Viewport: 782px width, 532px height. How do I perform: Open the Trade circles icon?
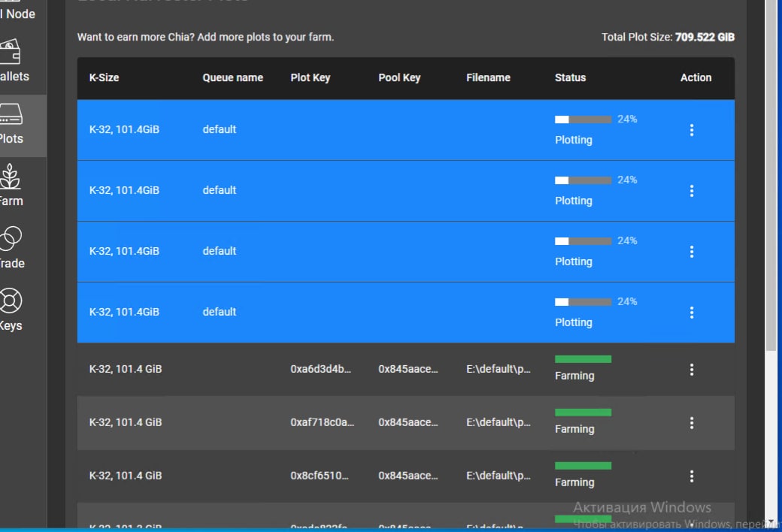[11, 239]
